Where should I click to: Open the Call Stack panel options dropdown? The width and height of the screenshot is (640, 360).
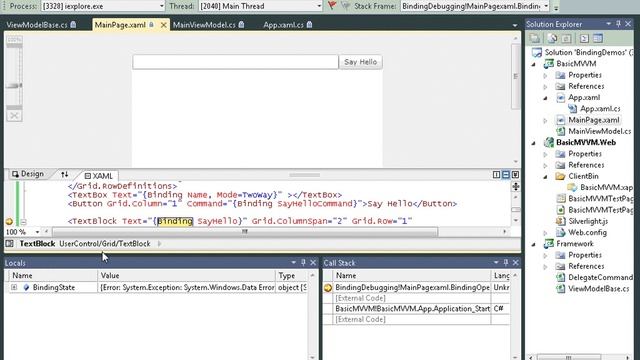click(496, 262)
